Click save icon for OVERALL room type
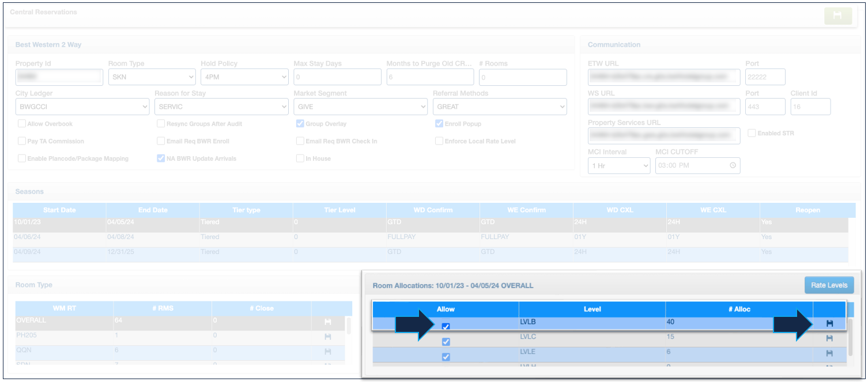 [x=328, y=322]
